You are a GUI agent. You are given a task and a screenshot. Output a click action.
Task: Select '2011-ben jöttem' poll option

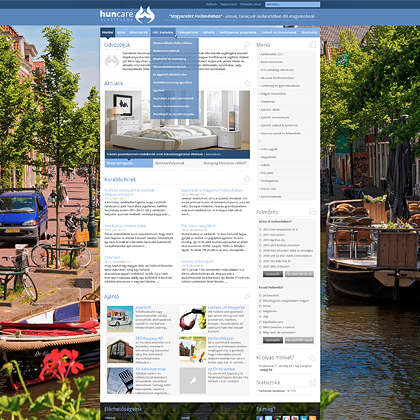point(260,235)
